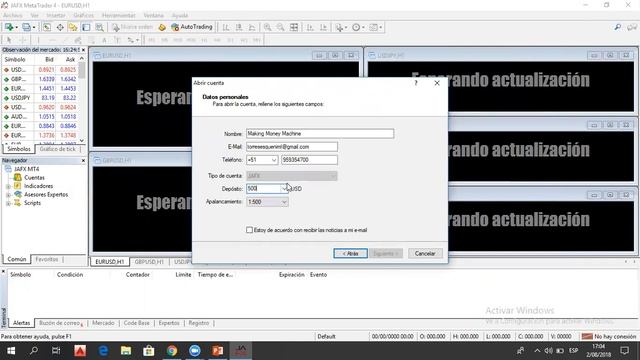The image size is (640, 360).
Task: Open the Profiles toolbar icon
Action: click(x=28, y=27)
